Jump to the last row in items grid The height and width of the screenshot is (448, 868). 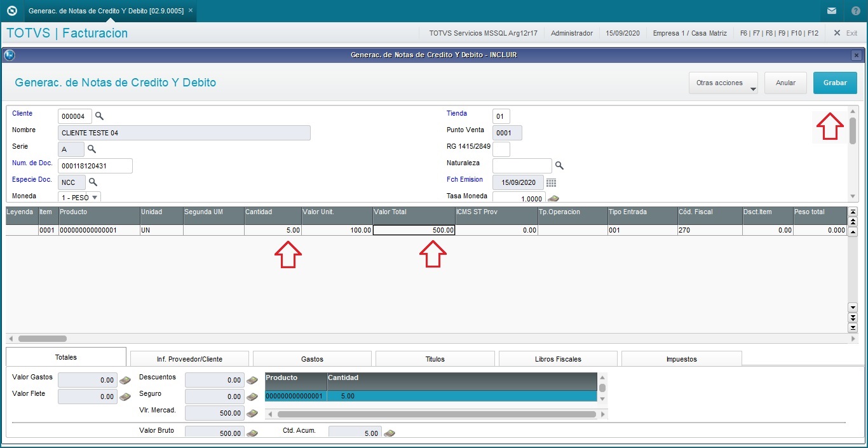(853, 327)
